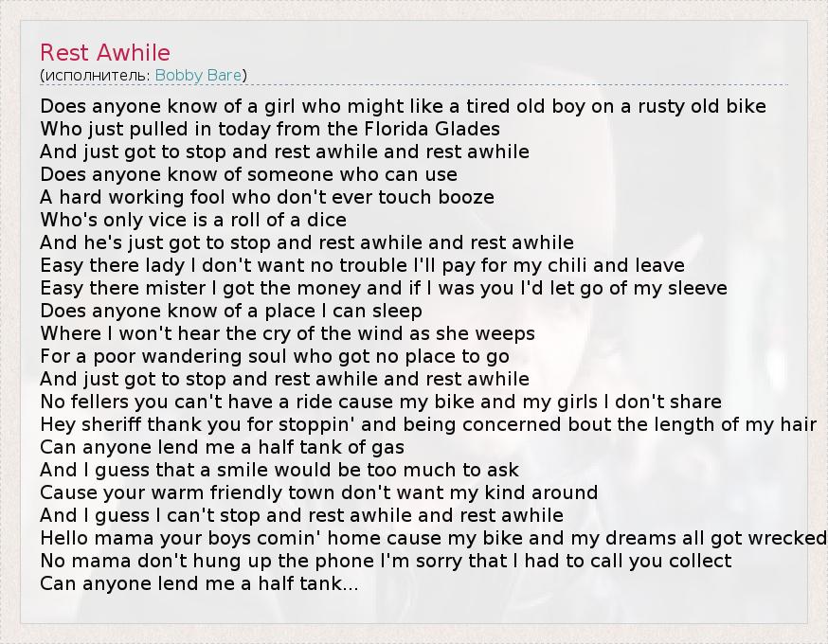Viewport: 828px width, 644px height.
Task: Click the "исполнитель" label text
Action: [95, 75]
